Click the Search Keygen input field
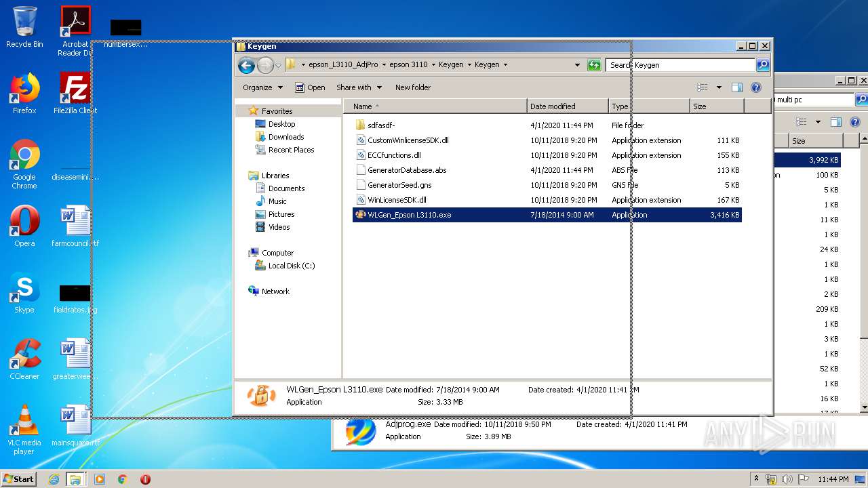The image size is (868, 488). coord(680,65)
